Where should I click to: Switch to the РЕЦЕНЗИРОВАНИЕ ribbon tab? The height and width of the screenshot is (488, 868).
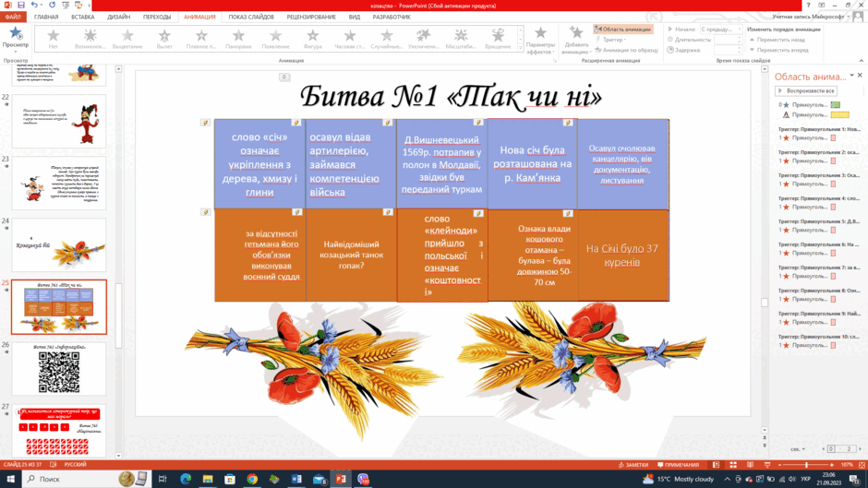click(x=311, y=18)
